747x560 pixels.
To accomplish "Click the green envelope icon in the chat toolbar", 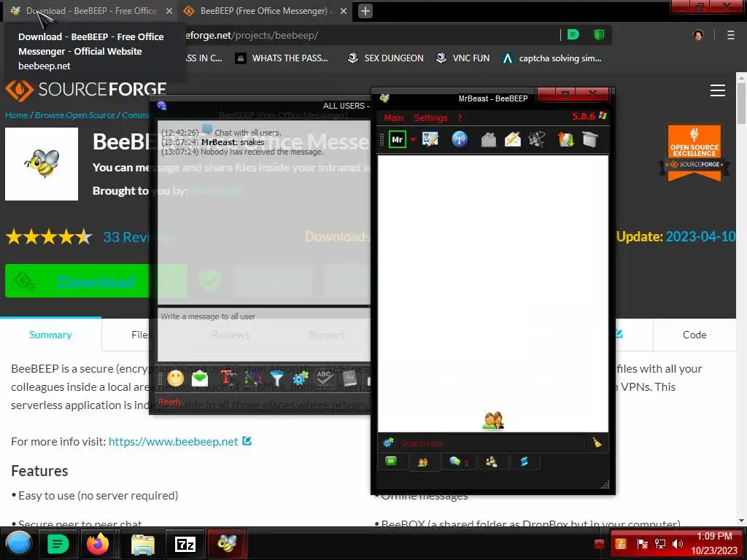I will tap(200, 378).
